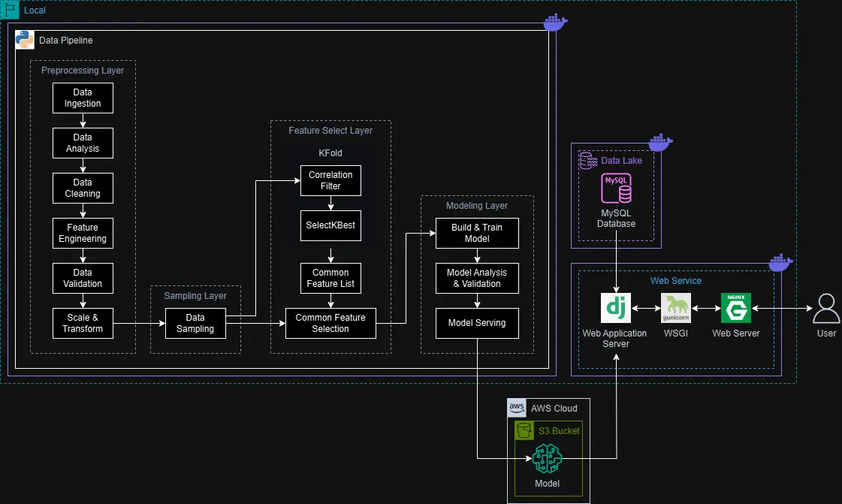
Task: Select the MySQL database icon
Action: [616, 189]
